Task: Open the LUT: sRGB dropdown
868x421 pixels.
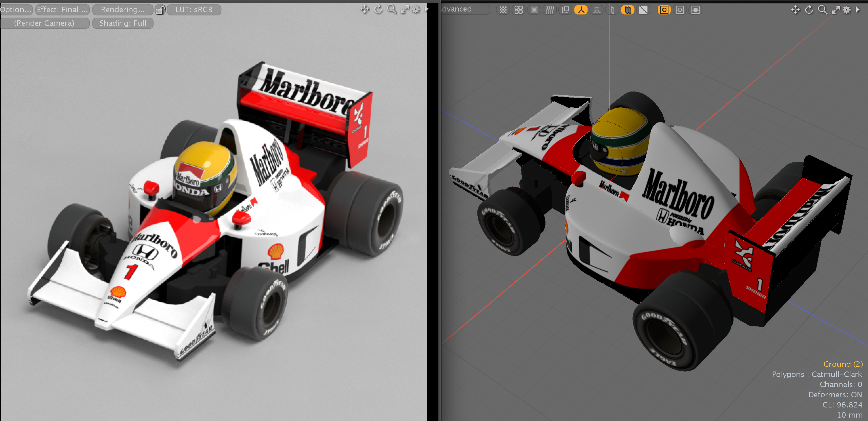Action: [x=194, y=9]
